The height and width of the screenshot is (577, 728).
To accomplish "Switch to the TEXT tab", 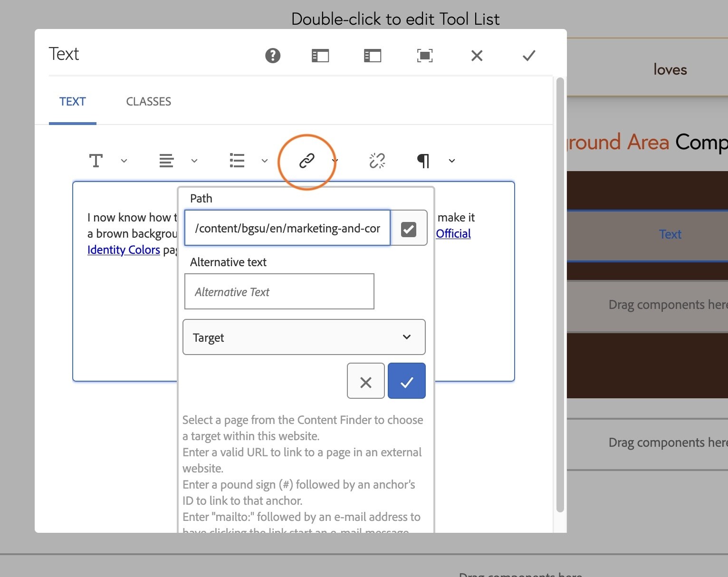I will 73,102.
